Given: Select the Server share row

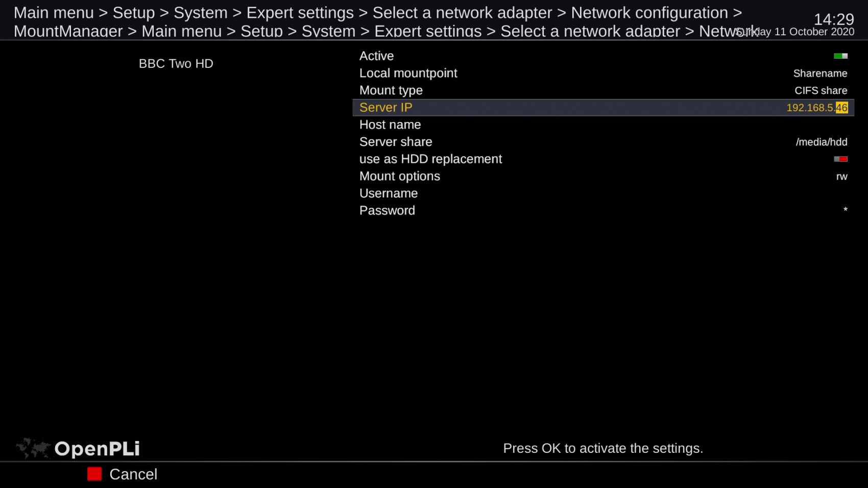Looking at the screenshot, I should coord(396,142).
